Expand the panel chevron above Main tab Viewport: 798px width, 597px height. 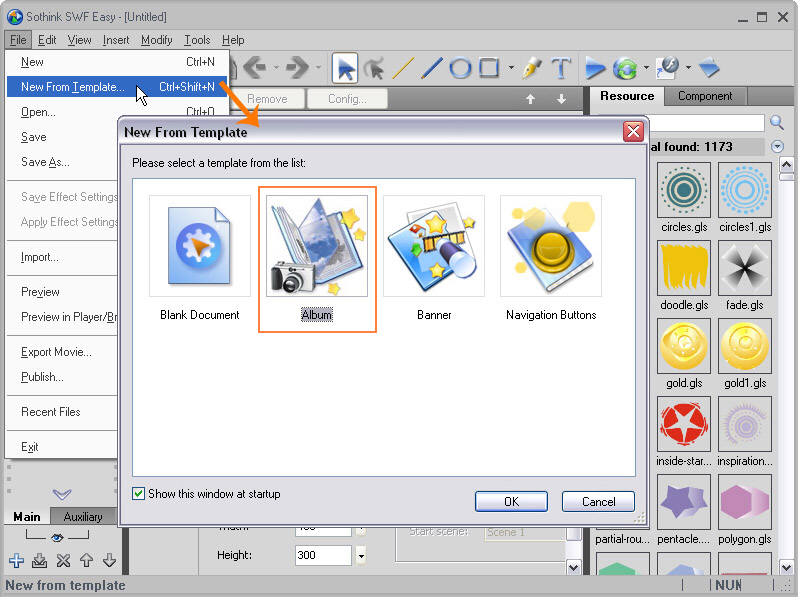pos(62,494)
